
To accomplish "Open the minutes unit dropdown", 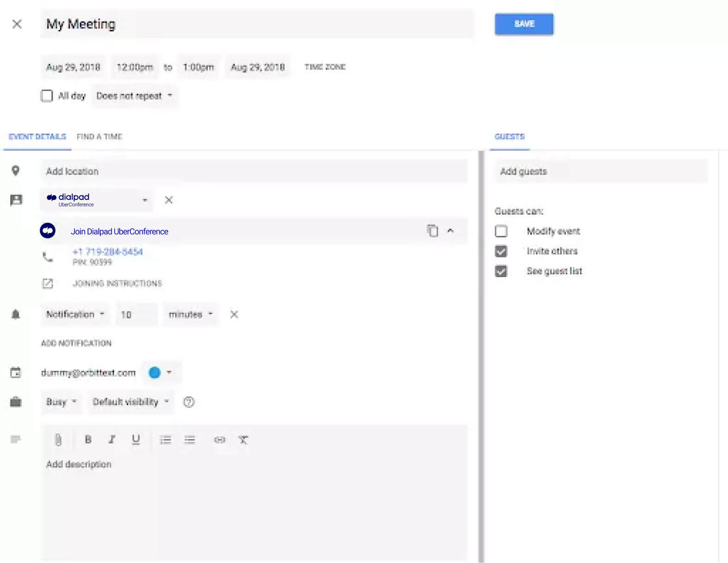I will click(190, 315).
